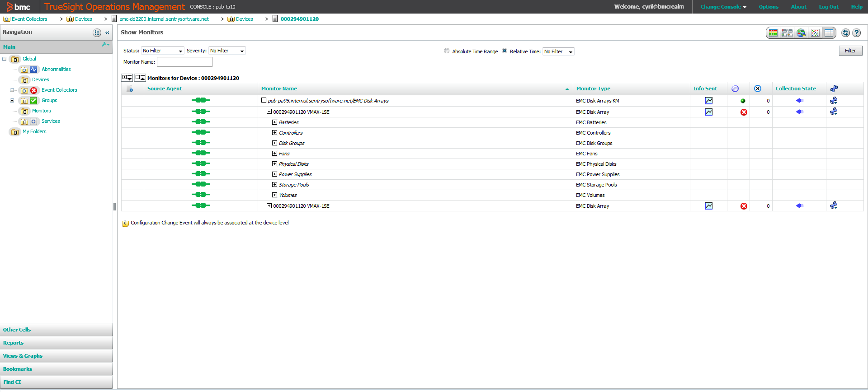Click green OK status icon for EMC Disk Arrays KM

click(743, 101)
